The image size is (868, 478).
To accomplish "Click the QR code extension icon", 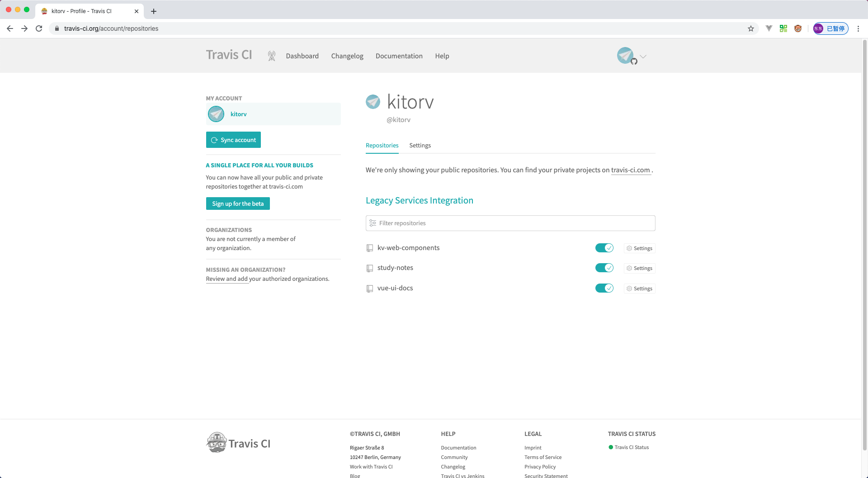I will 783,28.
